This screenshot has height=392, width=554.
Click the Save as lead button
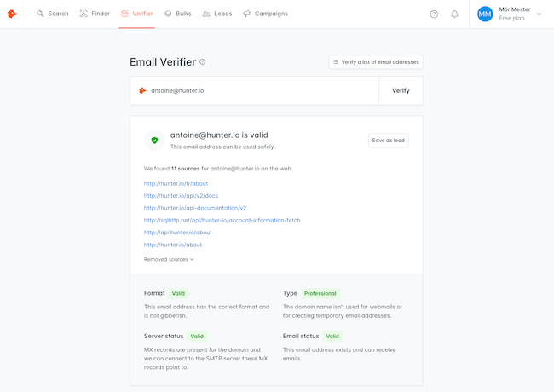[x=388, y=141]
